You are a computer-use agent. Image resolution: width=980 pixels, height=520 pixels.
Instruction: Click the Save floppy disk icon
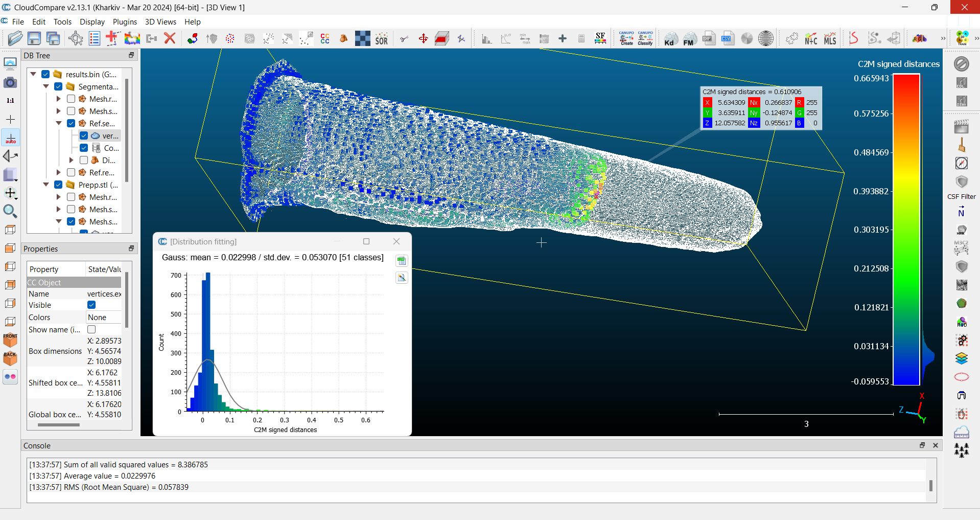click(34, 38)
